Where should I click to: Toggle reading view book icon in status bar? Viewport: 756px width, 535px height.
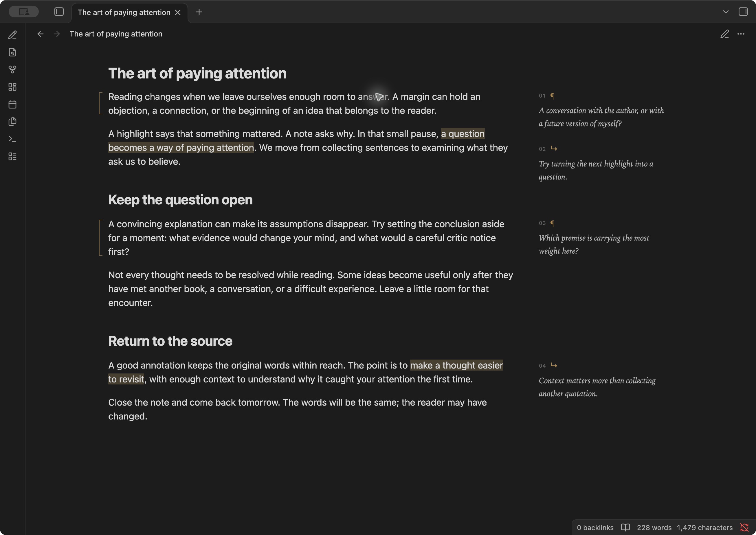pos(625,527)
